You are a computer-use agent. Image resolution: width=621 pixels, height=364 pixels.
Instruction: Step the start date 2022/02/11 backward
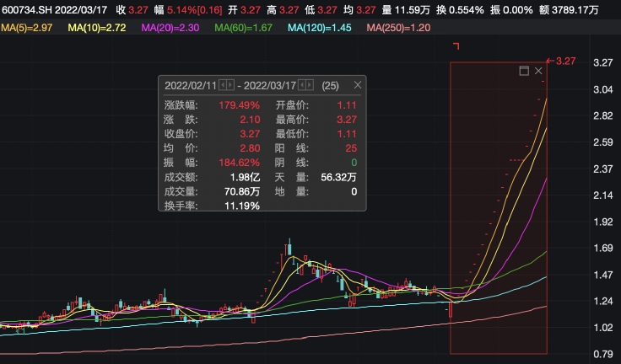click(223, 85)
